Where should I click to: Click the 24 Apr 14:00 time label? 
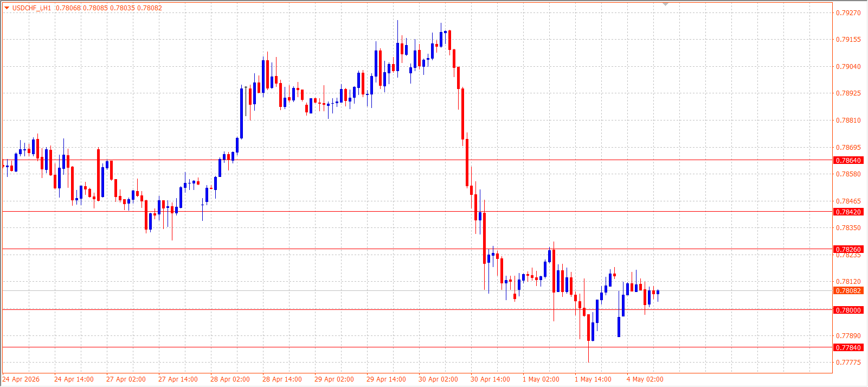tap(74, 379)
